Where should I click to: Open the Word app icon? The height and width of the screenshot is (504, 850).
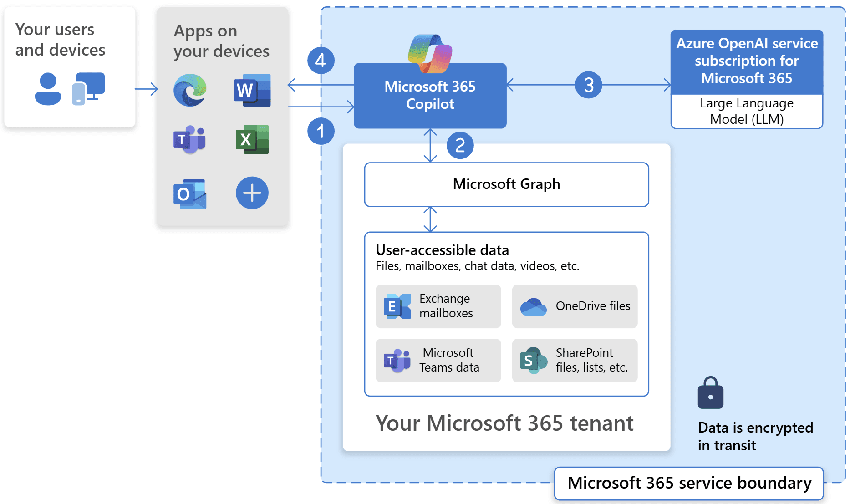click(x=252, y=90)
